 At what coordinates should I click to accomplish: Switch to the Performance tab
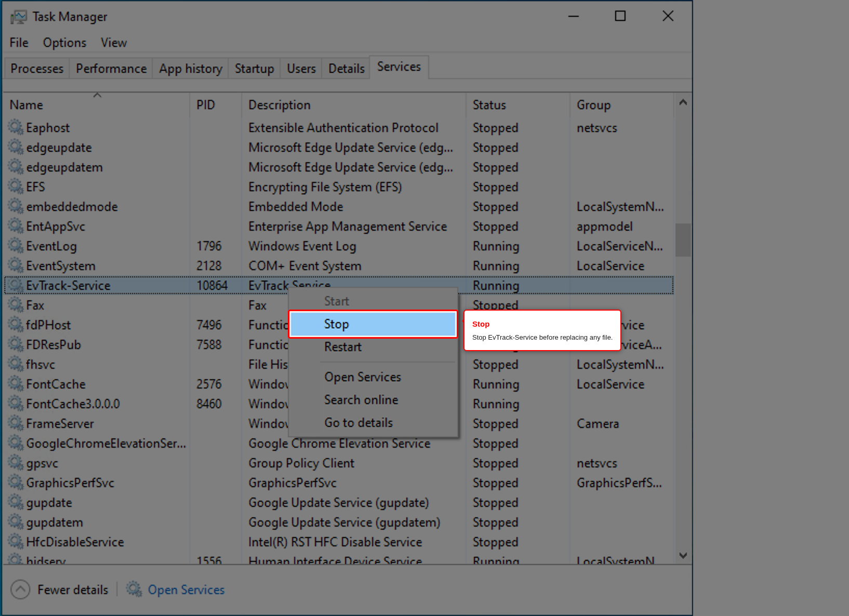(111, 69)
